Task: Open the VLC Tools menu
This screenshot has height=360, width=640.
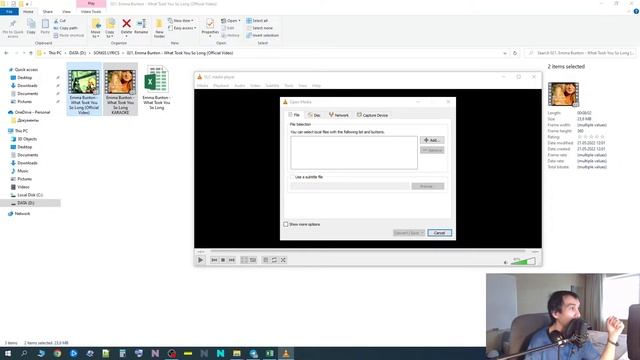Action: pos(289,86)
